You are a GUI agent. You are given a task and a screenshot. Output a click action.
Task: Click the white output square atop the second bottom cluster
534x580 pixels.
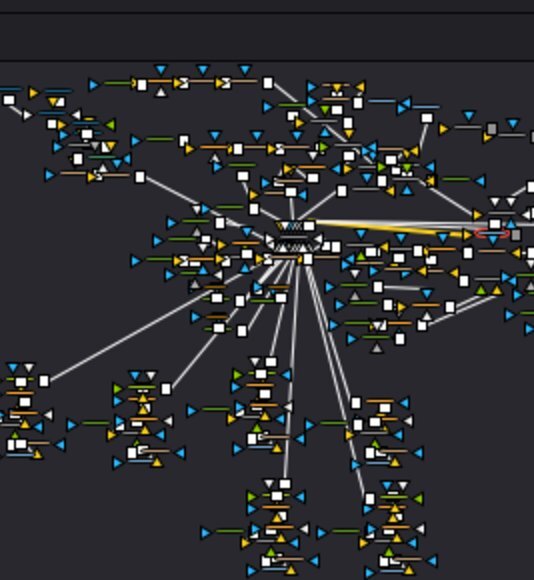pyautogui.click(x=166, y=389)
